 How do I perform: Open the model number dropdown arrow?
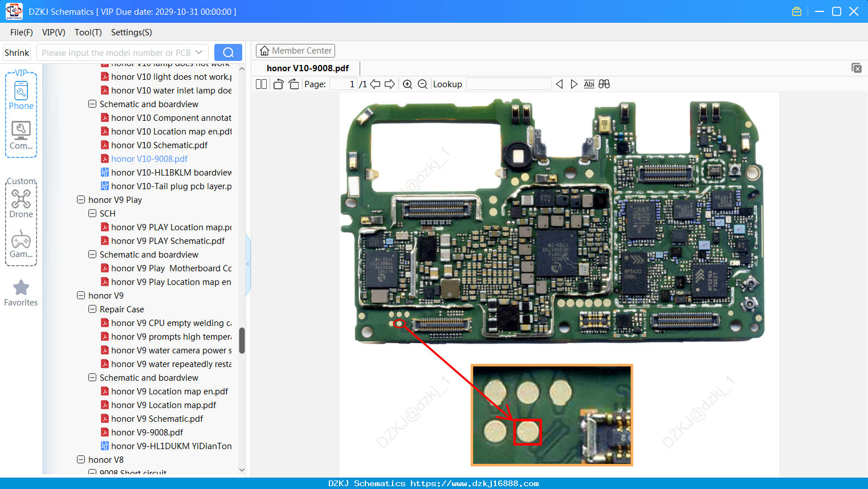(199, 52)
